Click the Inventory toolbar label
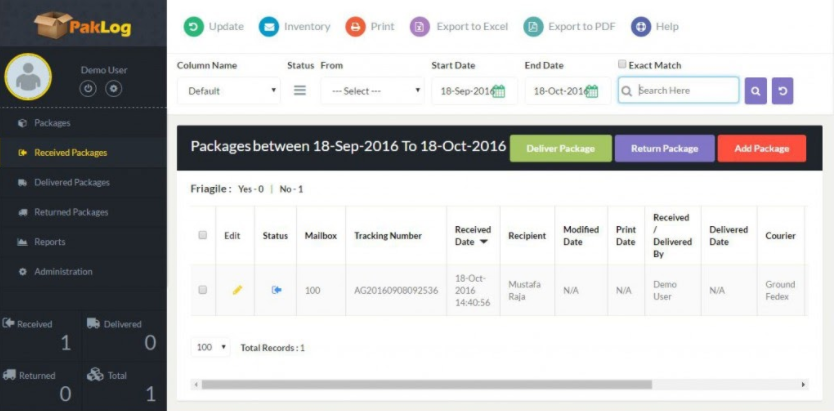Image resolution: width=834 pixels, height=411 pixels. pyautogui.click(x=307, y=27)
